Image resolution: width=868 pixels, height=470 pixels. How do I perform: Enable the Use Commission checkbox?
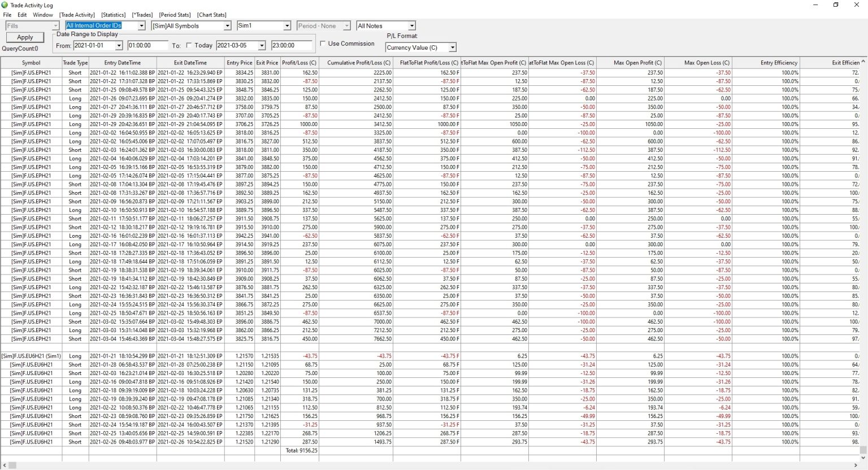pos(323,43)
